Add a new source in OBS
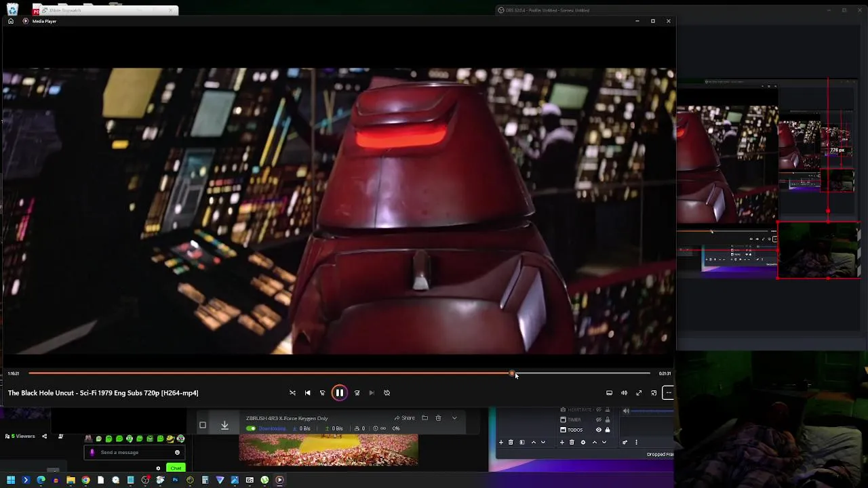The image size is (868, 488). [x=562, y=443]
